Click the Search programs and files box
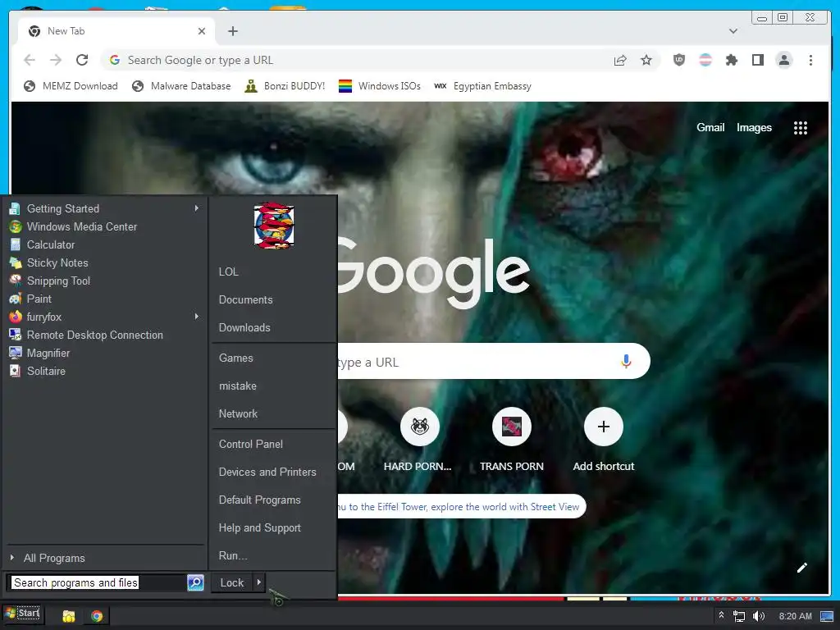Image resolution: width=840 pixels, height=630 pixels. (97, 582)
